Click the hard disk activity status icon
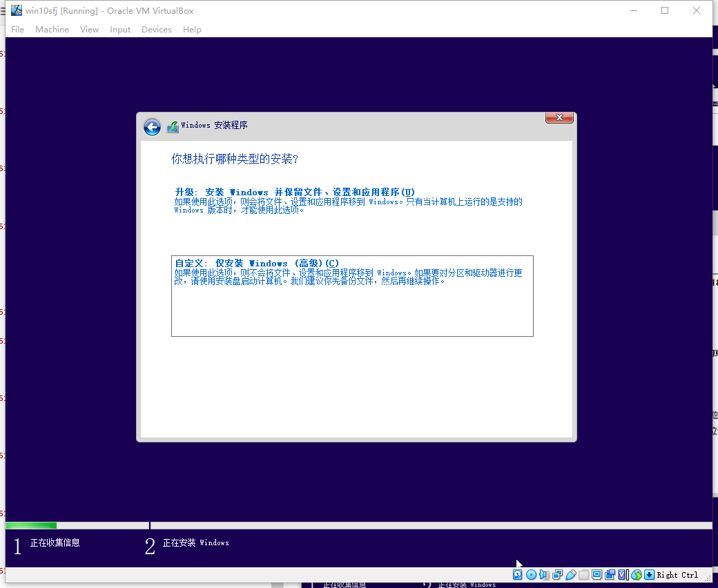The width and height of the screenshot is (718, 588). tap(517, 575)
